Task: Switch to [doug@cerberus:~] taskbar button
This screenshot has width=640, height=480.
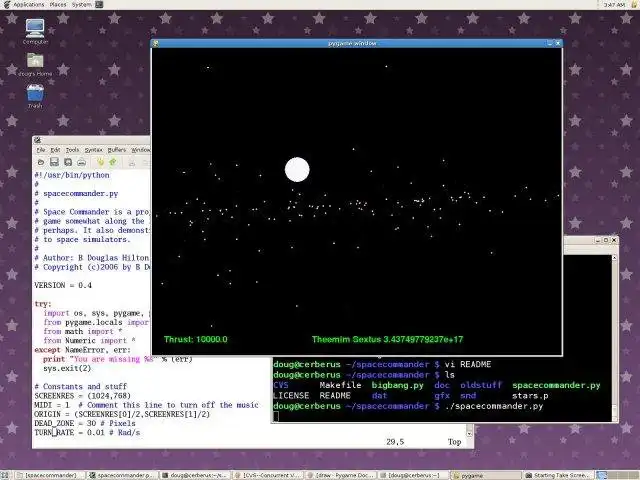Action: [x=412, y=476]
